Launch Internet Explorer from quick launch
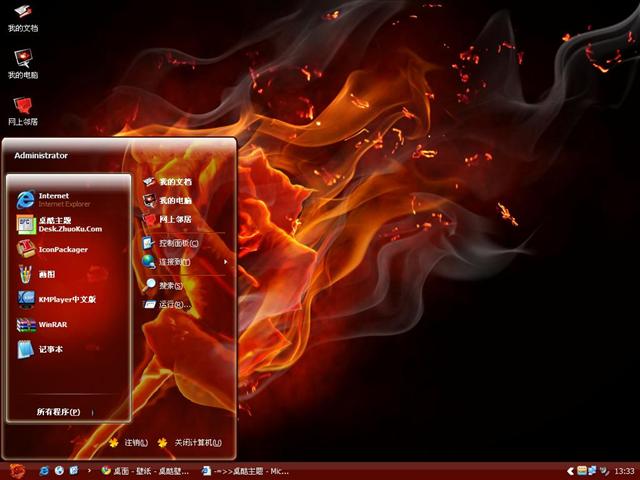 click(44, 471)
